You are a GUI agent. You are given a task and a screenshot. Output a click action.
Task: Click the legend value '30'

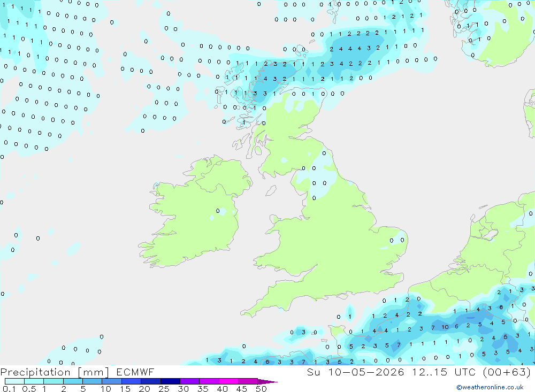(x=183, y=389)
